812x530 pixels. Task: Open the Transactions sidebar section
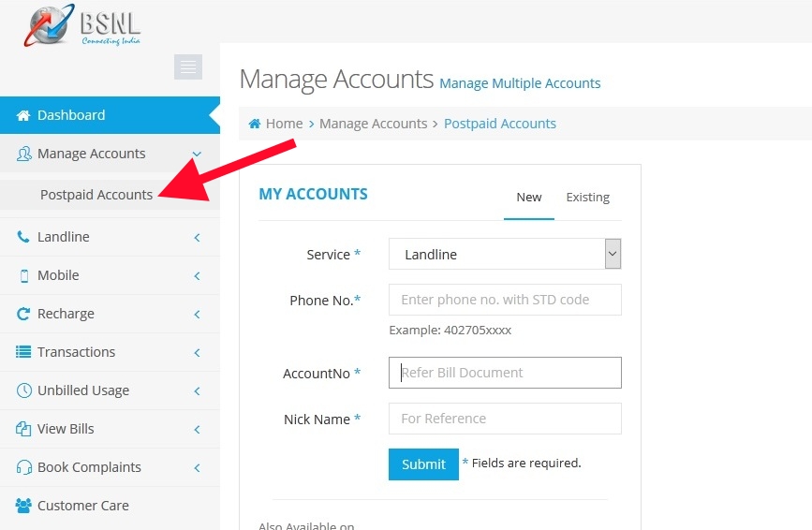pyautogui.click(x=110, y=352)
